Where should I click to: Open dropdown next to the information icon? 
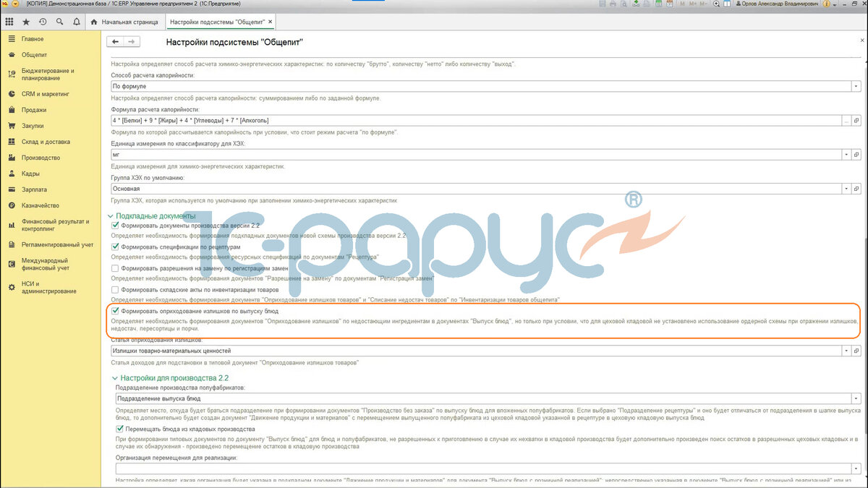[835, 4]
